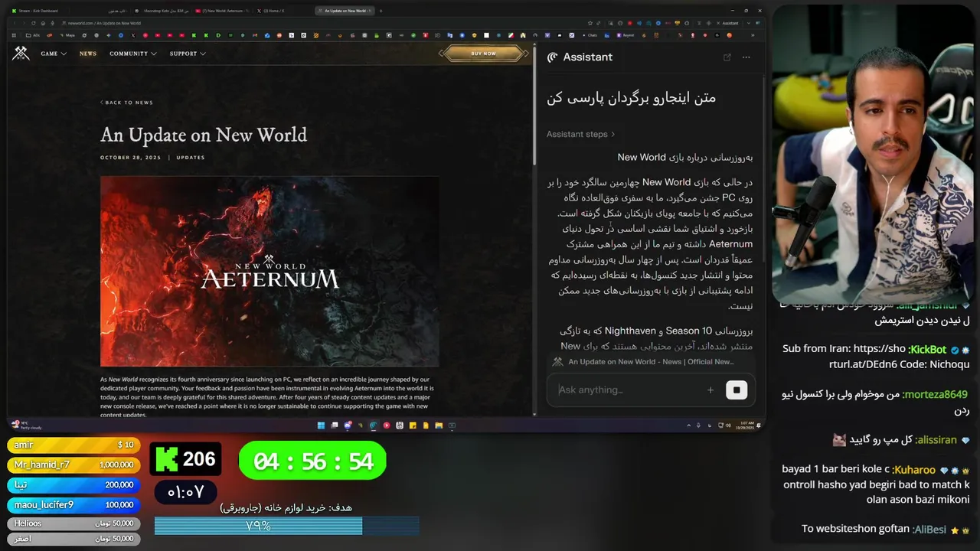Click amir's $10 donation row
This screenshot has width=980, height=551.
click(74, 445)
